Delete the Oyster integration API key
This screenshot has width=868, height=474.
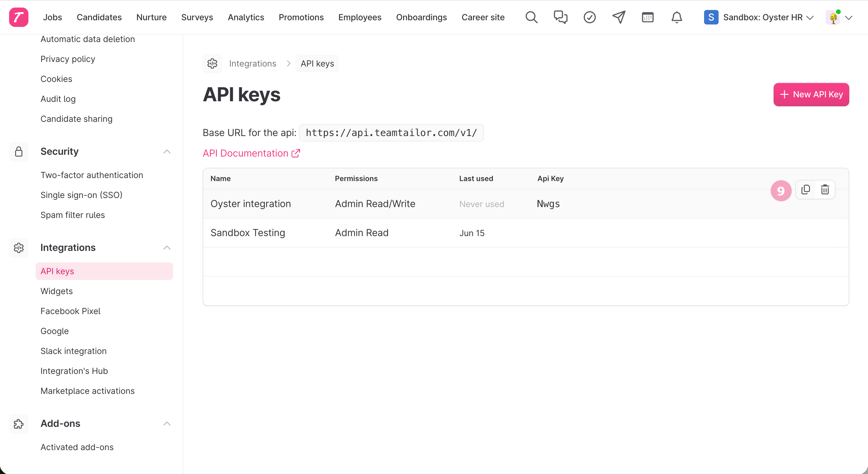click(x=825, y=190)
